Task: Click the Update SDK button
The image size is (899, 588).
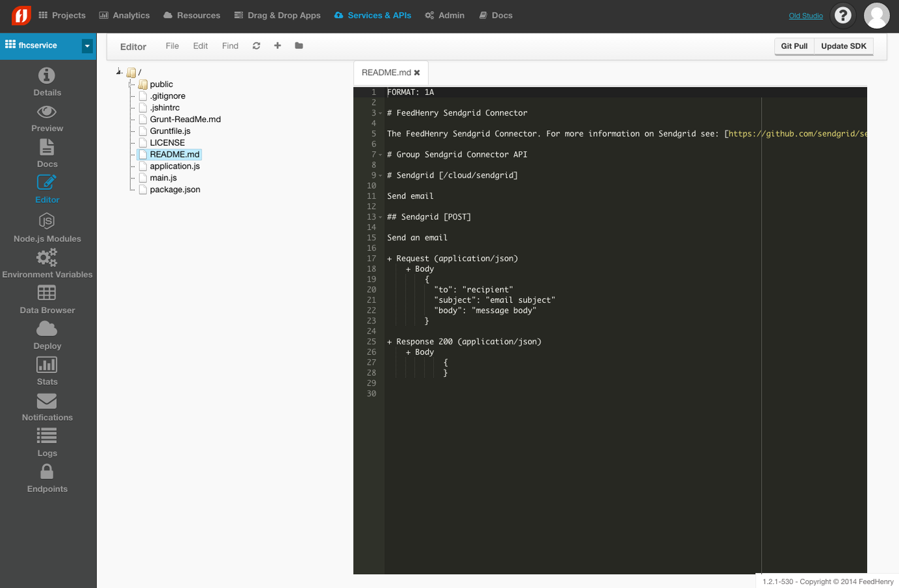Action: click(843, 46)
